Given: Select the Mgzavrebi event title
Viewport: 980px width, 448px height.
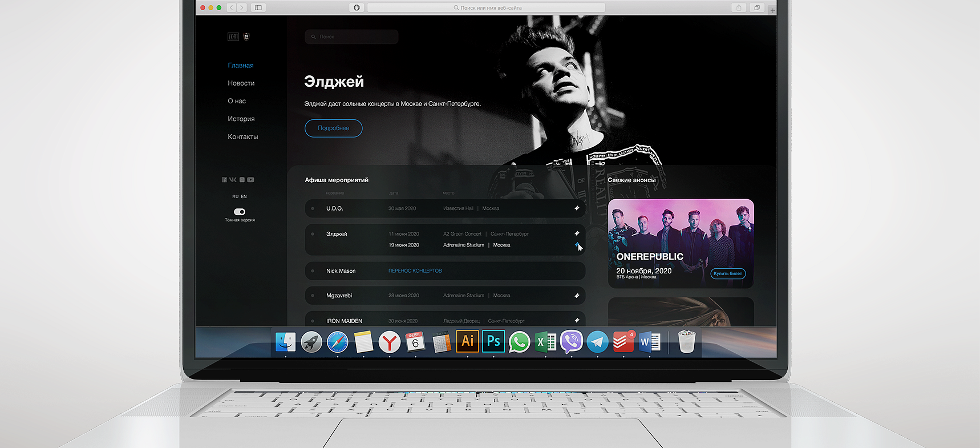Looking at the screenshot, I should tap(339, 296).
